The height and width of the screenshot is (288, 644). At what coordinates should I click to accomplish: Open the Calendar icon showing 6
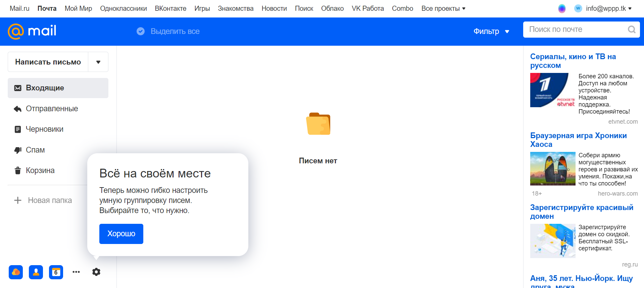coord(56,272)
